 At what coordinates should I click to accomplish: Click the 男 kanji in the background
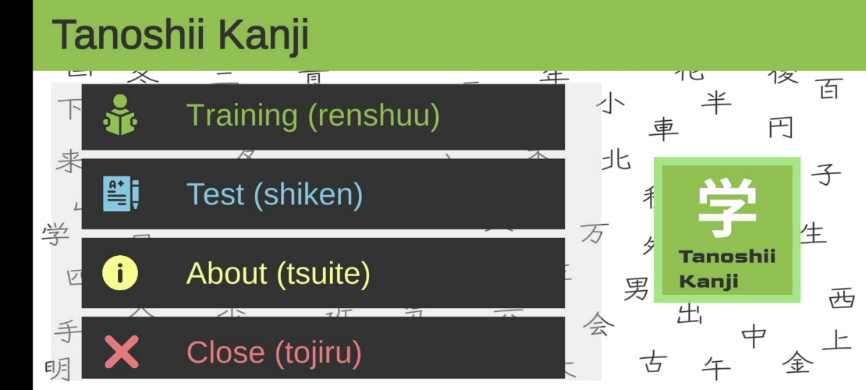click(x=636, y=288)
